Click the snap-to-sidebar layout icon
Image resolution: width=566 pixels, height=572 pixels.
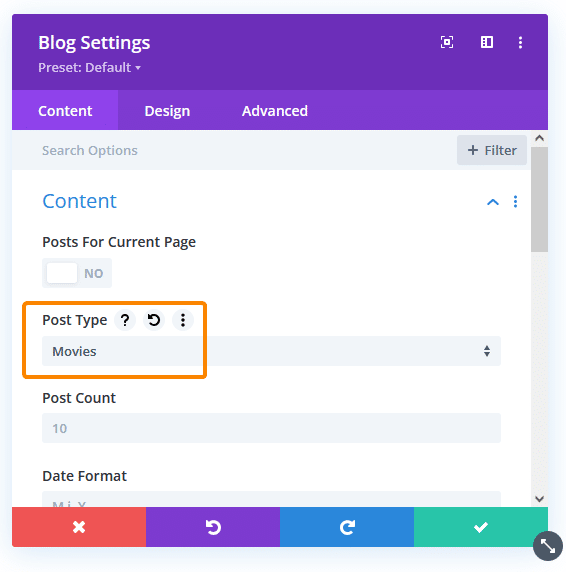(486, 42)
